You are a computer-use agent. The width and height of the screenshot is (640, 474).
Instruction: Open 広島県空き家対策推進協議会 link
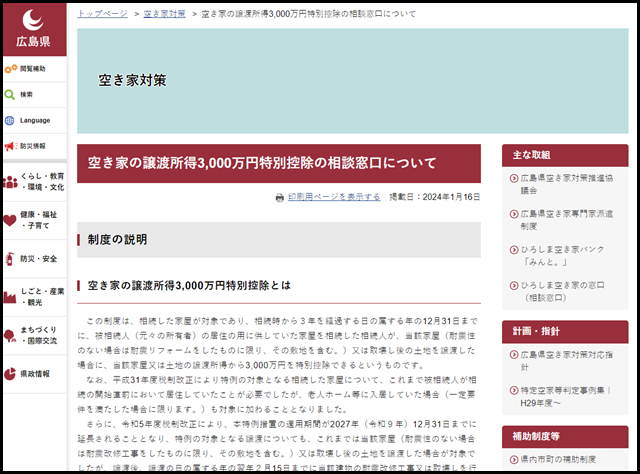[x=567, y=184]
